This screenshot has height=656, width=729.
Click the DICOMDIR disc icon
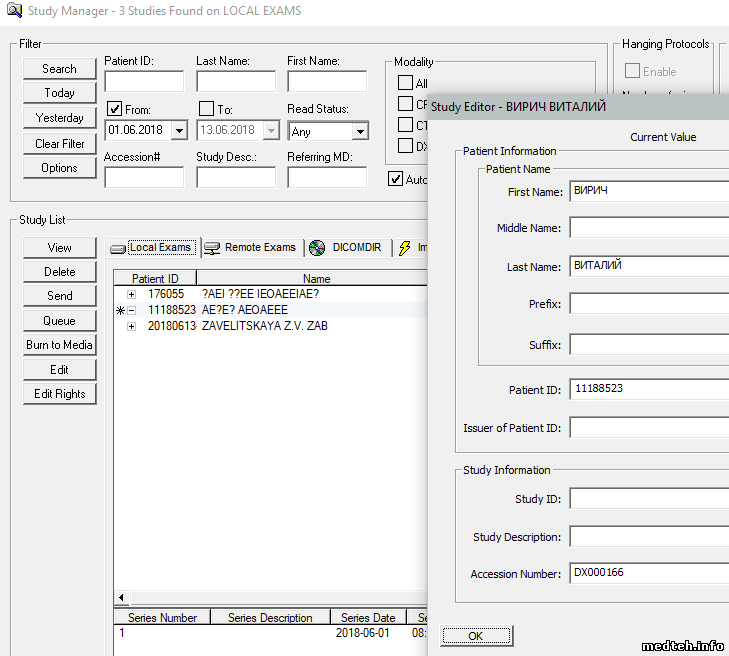318,248
